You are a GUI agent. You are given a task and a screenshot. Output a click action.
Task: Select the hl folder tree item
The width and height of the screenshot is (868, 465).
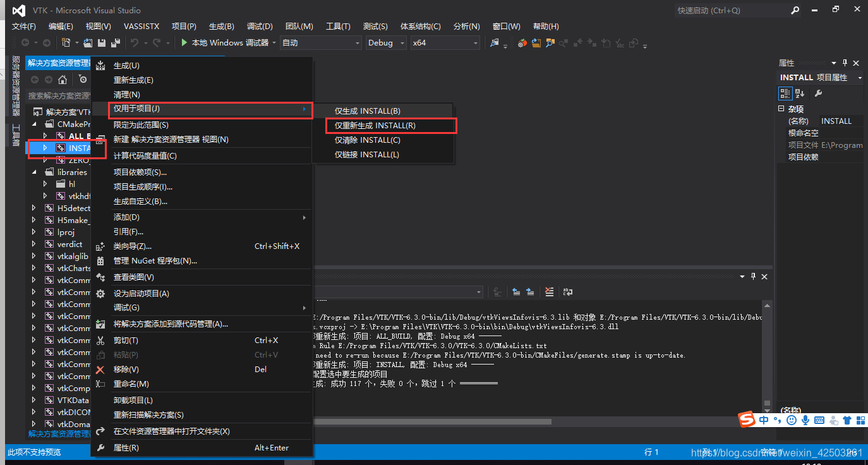tap(72, 184)
